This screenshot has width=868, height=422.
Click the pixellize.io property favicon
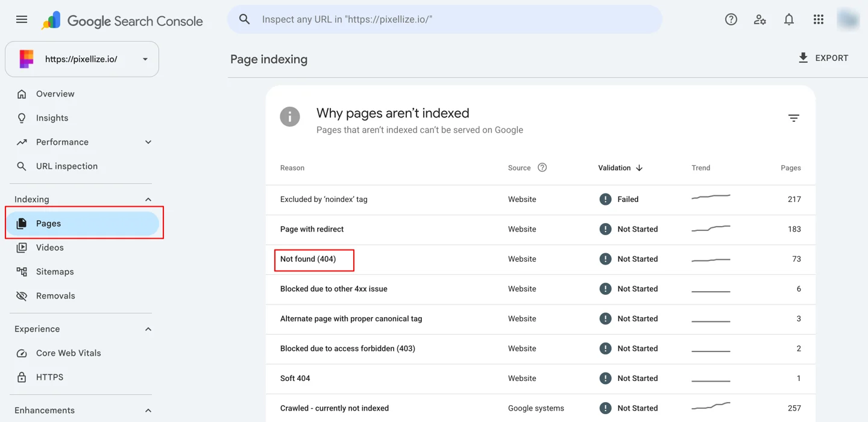27,59
